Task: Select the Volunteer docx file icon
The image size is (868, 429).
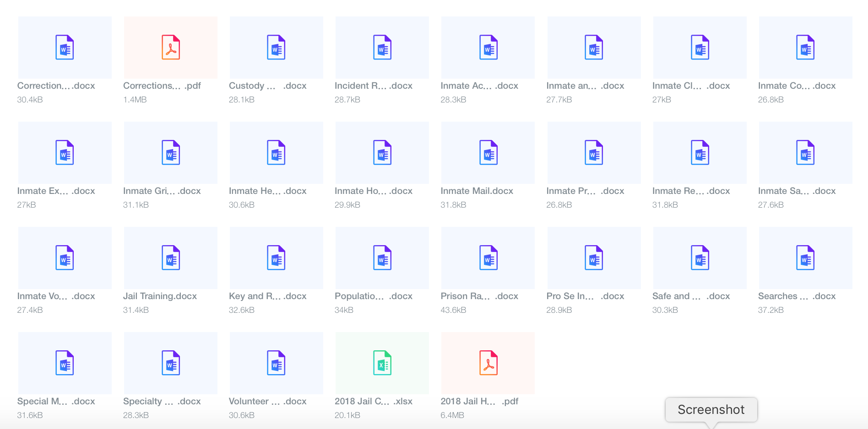Action: pos(277,363)
